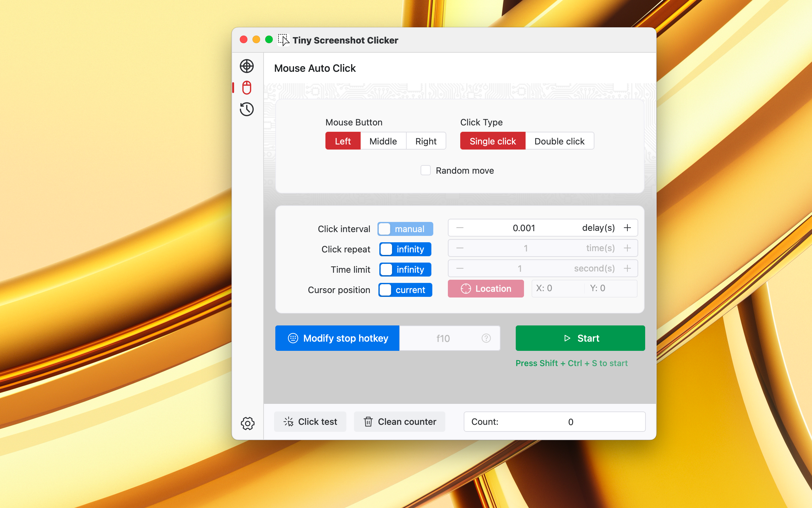Decrease the time(s) repeat value
The height and width of the screenshot is (508, 812).
pos(460,248)
